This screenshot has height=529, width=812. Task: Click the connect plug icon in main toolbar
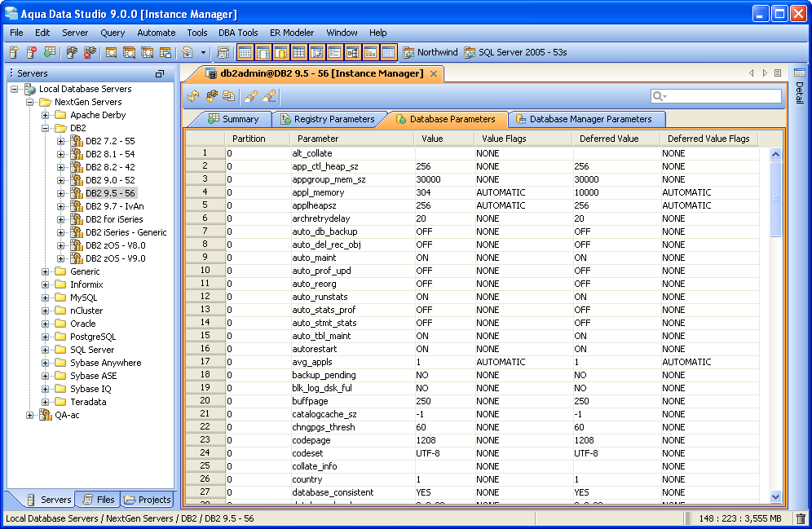coord(72,52)
